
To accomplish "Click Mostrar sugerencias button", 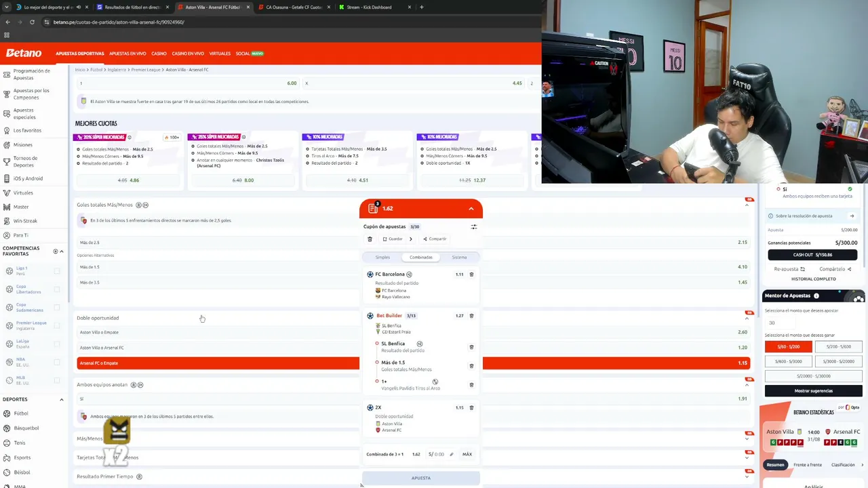I will pos(814,391).
